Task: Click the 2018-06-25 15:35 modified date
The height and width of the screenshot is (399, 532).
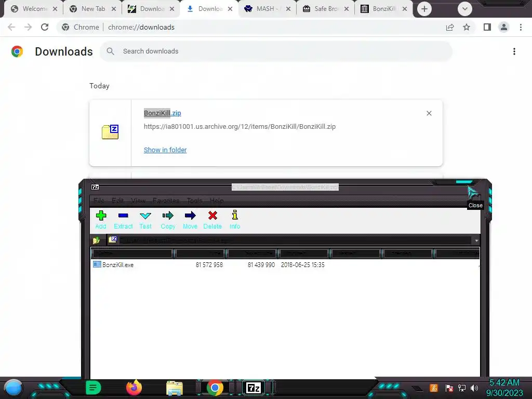Action: [x=303, y=264]
